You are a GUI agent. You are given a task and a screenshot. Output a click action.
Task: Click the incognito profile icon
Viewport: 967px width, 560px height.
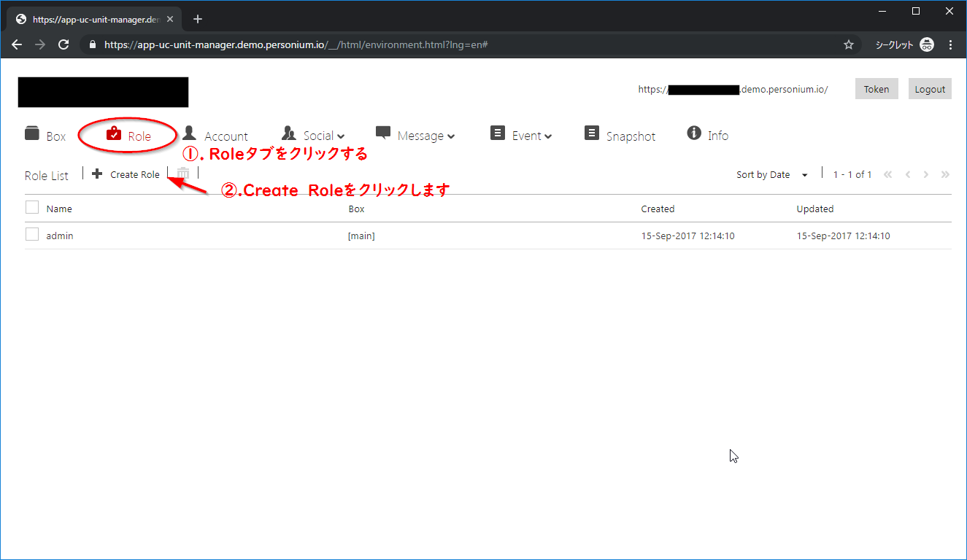coord(927,44)
